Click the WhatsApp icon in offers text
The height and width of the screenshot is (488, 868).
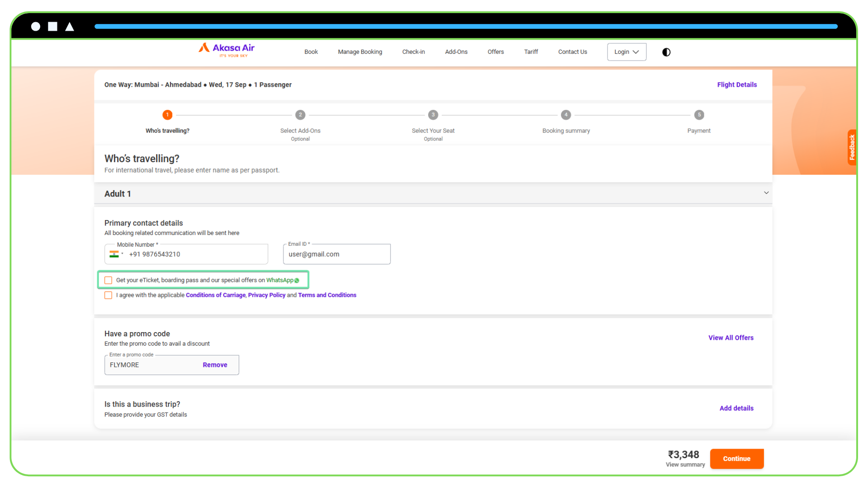pyautogui.click(x=297, y=280)
